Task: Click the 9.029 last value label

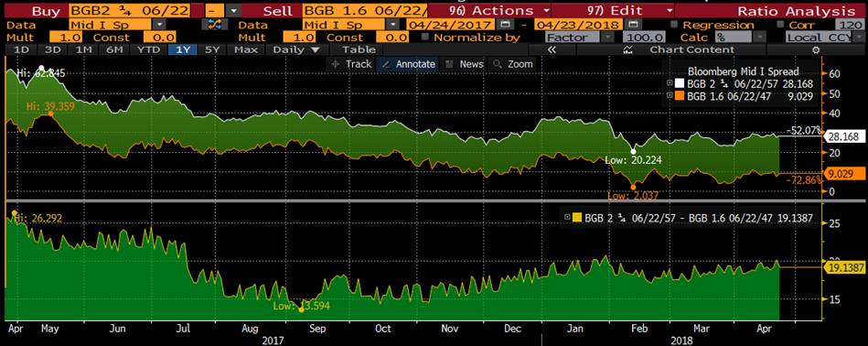Action: coord(845,175)
